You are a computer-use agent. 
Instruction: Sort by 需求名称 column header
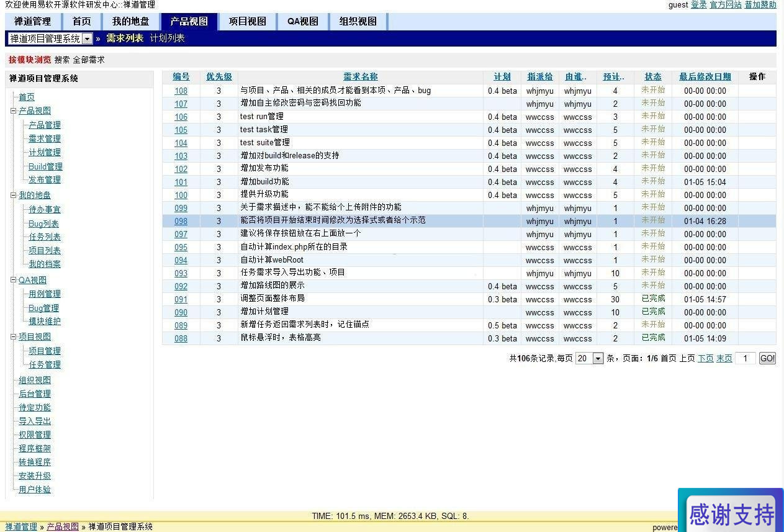pos(361,77)
